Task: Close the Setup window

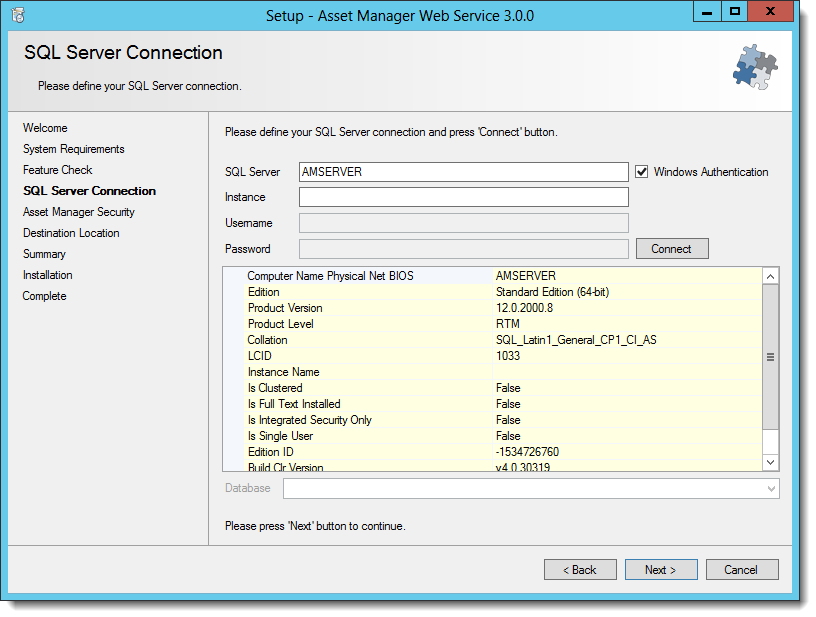Action: click(x=771, y=11)
